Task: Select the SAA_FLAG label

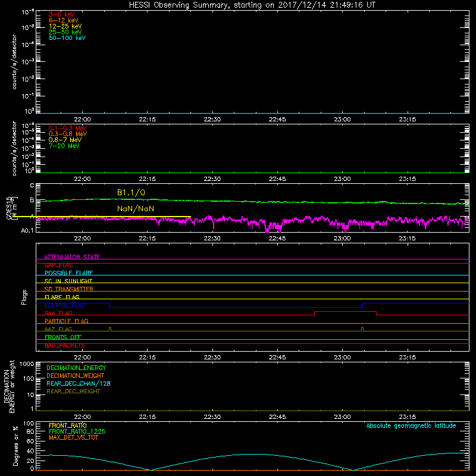Action: [58, 313]
